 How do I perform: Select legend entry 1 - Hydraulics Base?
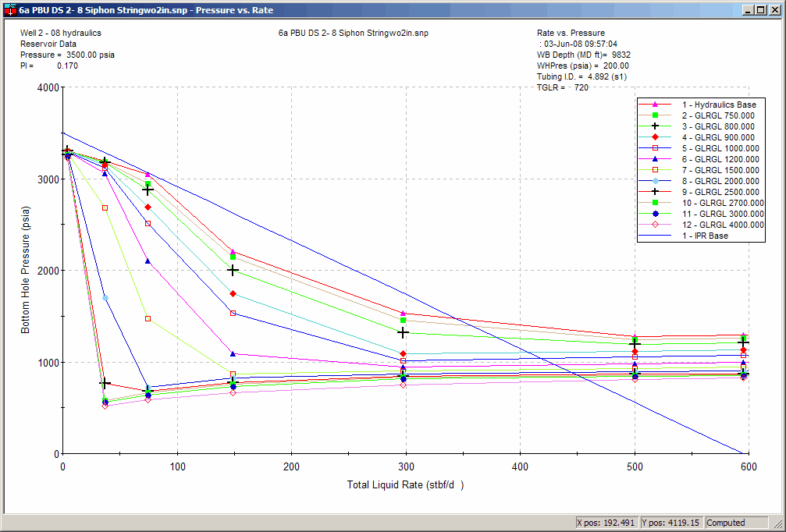point(701,105)
